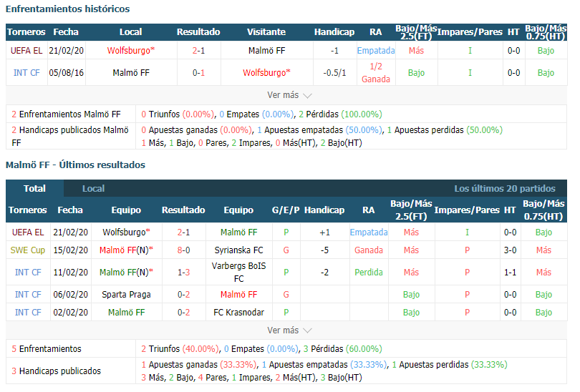Open Malmö FF local team in 05/08/16 row
The height and width of the screenshot is (392, 580).
coord(131,73)
